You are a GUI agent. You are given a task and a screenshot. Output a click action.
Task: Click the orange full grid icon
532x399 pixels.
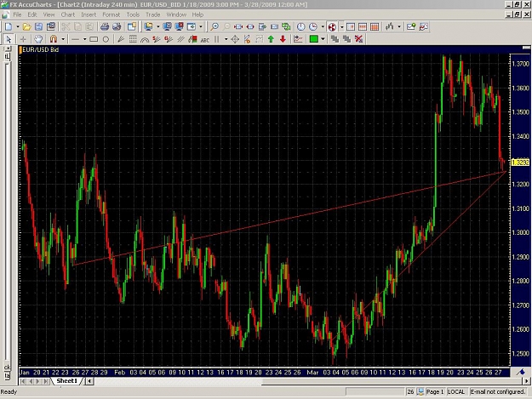pyautogui.click(x=375, y=26)
